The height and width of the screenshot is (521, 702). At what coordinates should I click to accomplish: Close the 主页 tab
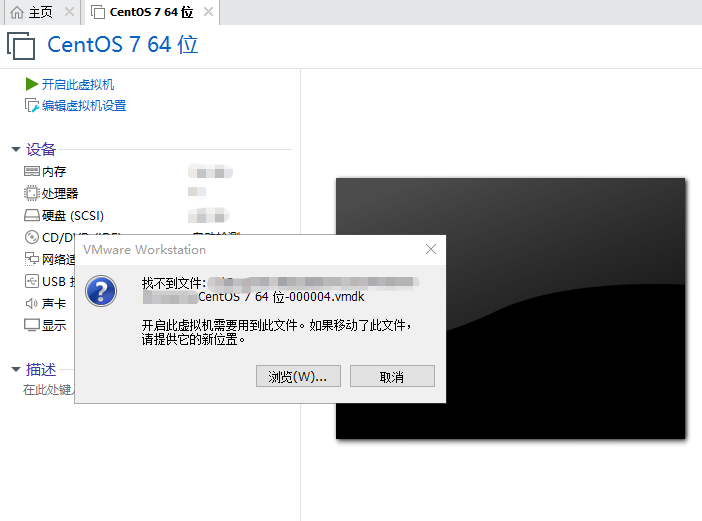(69, 12)
